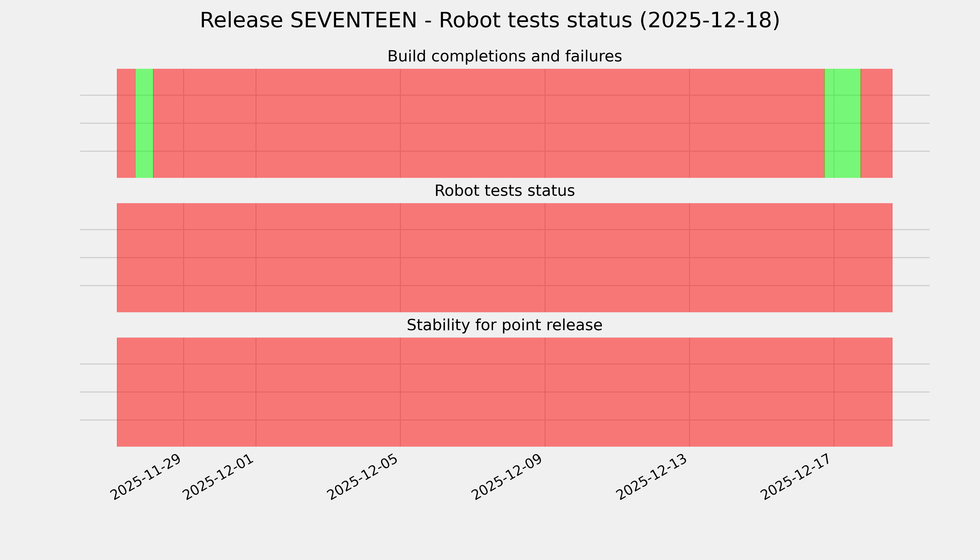Click build chart red strip before narrow green band

pos(126,123)
